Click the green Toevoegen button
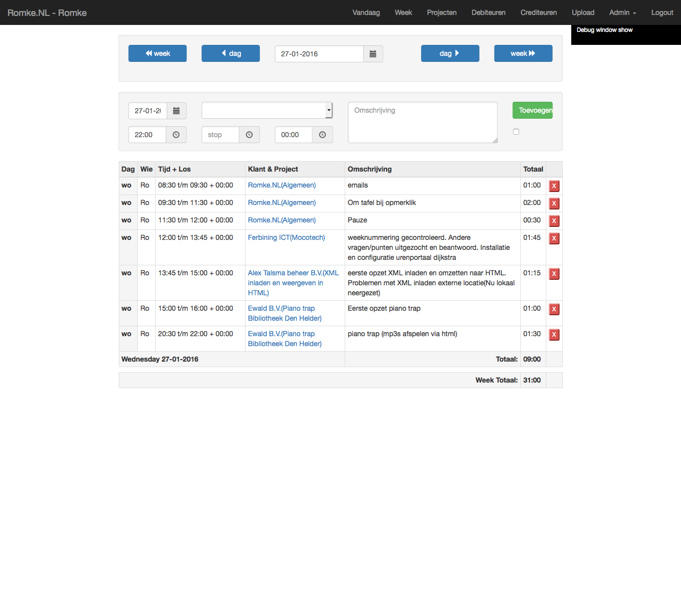 pos(532,110)
